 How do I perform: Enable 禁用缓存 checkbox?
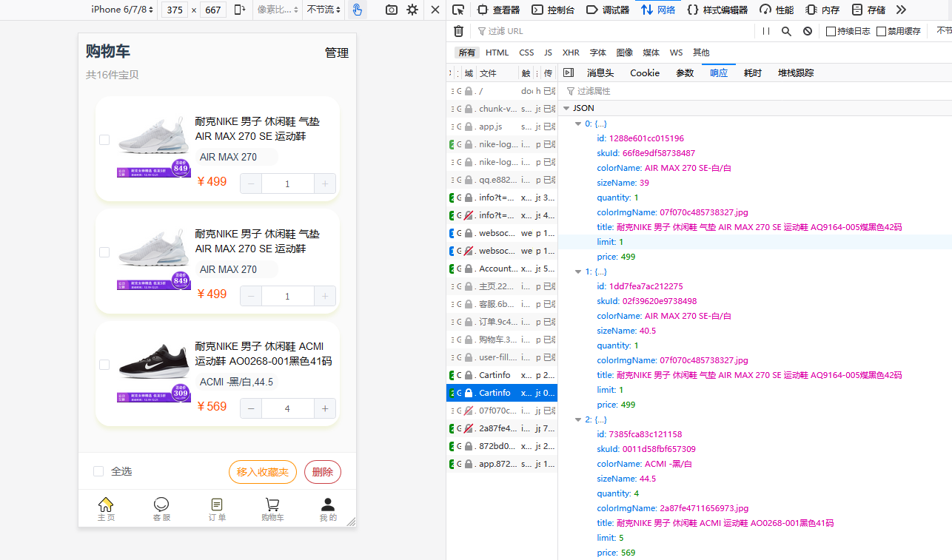pyautogui.click(x=881, y=31)
